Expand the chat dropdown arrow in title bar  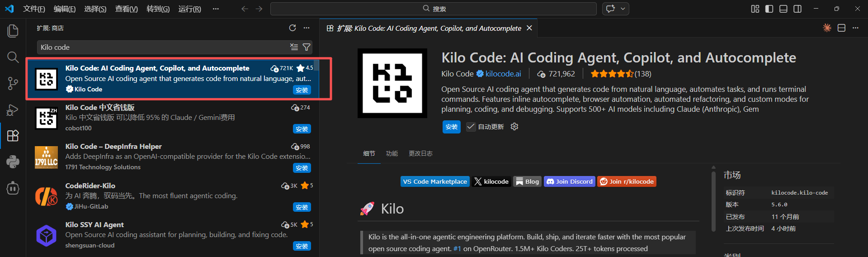[x=623, y=9]
